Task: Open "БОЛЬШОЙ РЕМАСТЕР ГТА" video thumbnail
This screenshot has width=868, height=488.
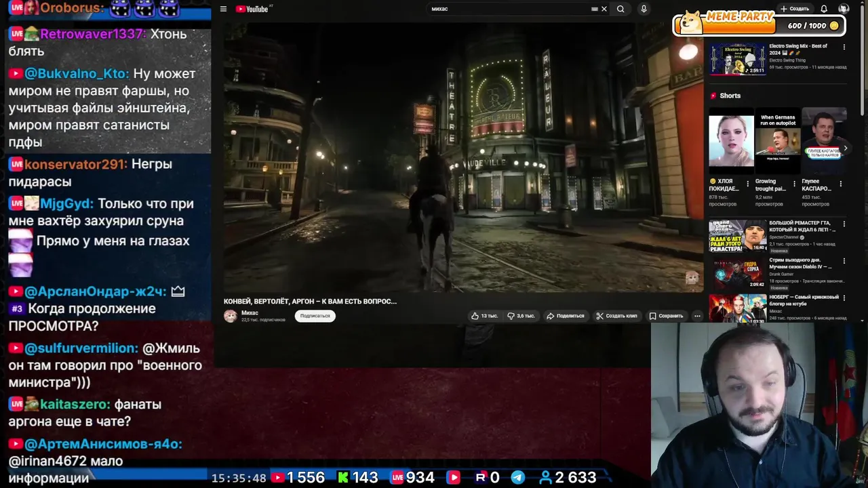Action: 737,235
